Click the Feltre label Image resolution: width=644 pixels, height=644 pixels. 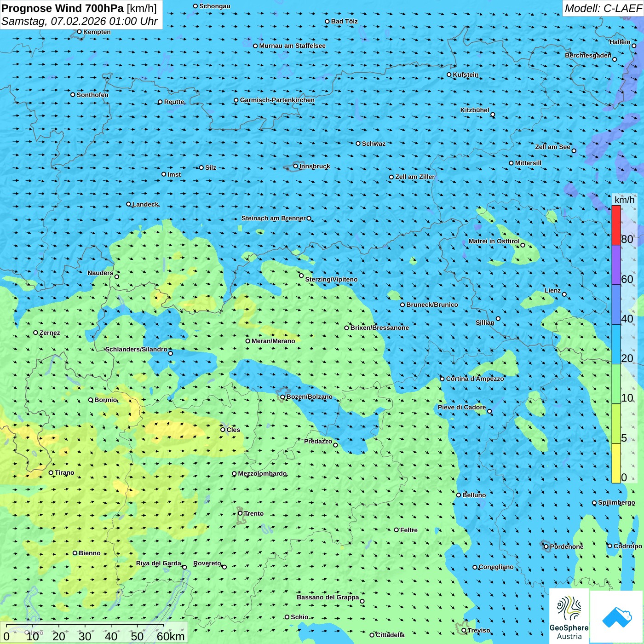point(409,530)
